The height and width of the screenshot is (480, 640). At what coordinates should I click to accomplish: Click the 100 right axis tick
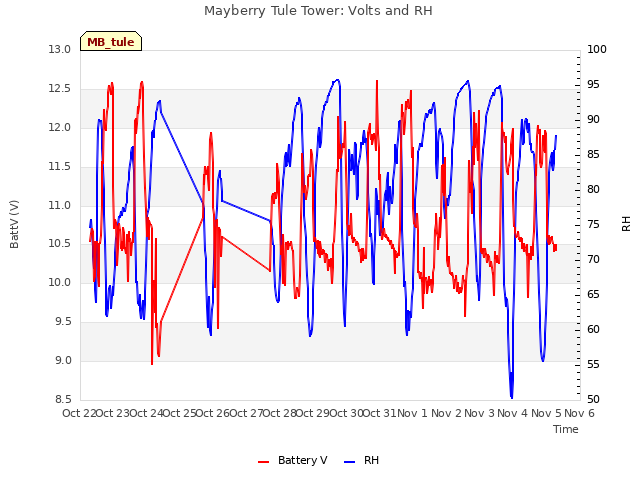597,49
